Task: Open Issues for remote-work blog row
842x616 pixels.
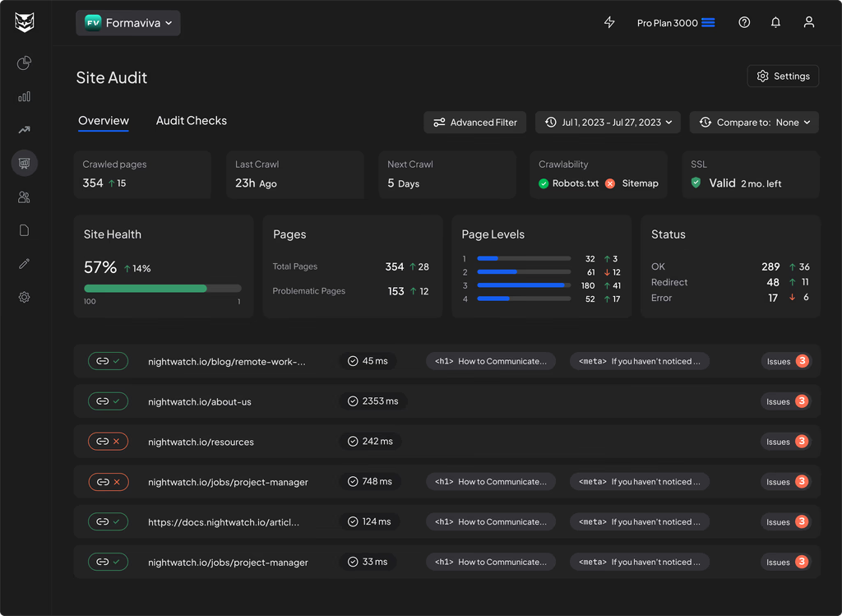Action: 786,361
